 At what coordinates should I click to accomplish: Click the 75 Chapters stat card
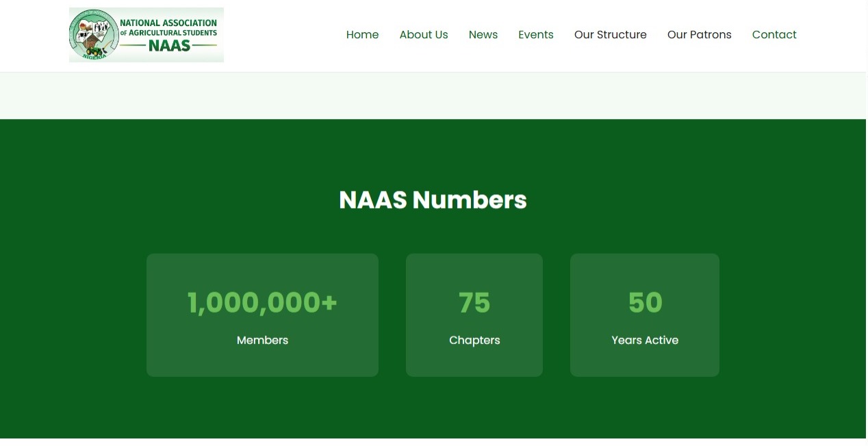pos(474,315)
